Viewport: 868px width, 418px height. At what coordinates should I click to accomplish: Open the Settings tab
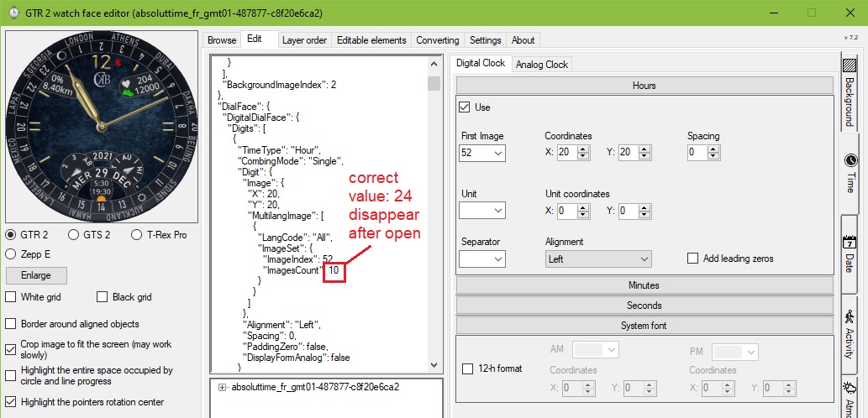coord(485,39)
